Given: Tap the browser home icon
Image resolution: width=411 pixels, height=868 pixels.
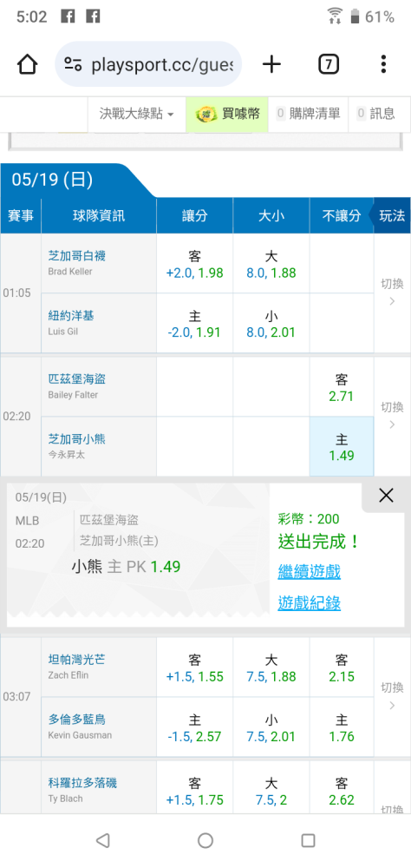Looking at the screenshot, I should click(27, 65).
